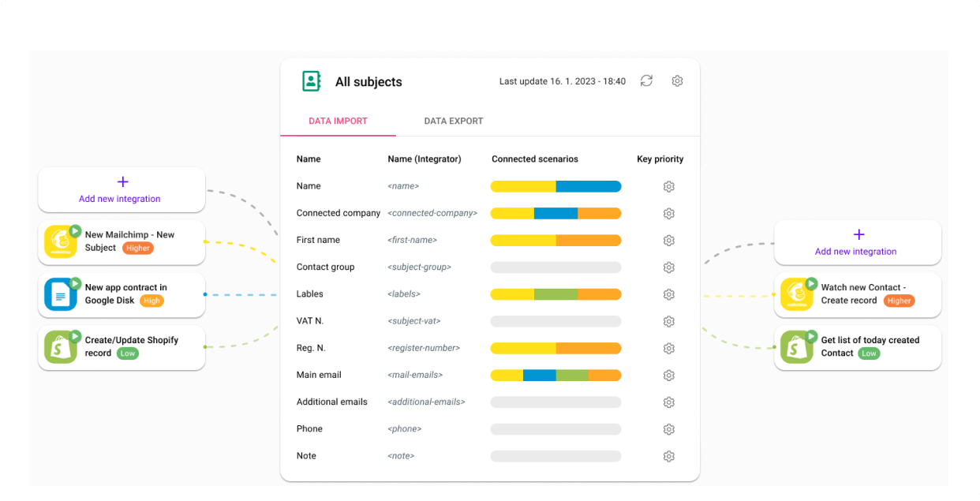Image resolution: width=980 pixels, height=501 pixels.
Task: Click the High badge on Google Disk card
Action: [151, 301]
